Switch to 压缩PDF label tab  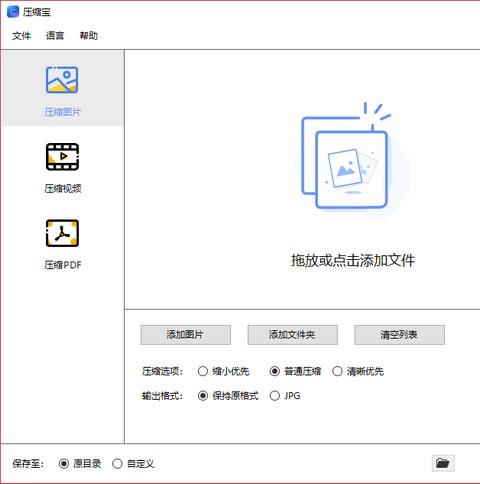coord(63,265)
